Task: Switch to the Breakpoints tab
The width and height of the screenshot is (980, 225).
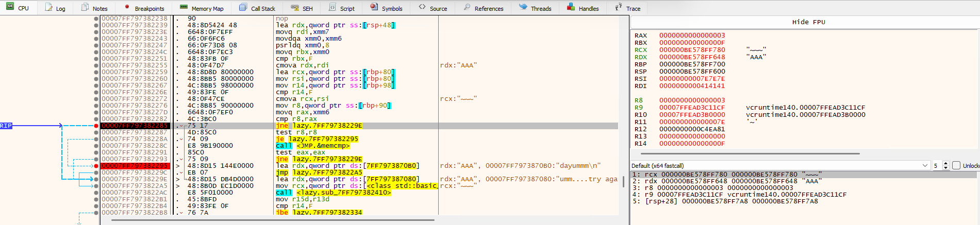Action: [x=144, y=8]
